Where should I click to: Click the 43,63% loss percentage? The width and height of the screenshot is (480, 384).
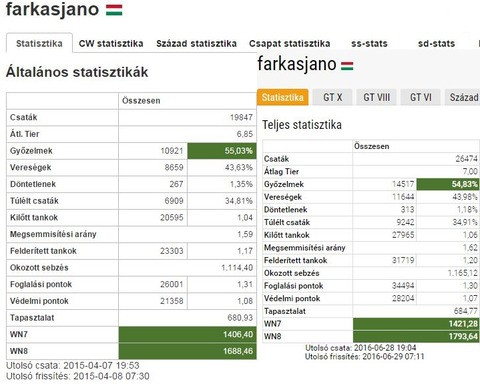pyautogui.click(x=239, y=167)
